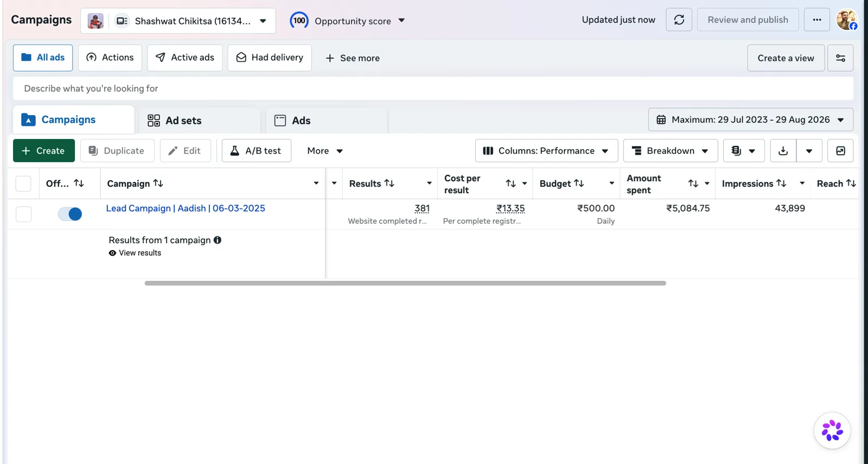
Task: Sort by Impressions column arrows
Action: (x=781, y=183)
